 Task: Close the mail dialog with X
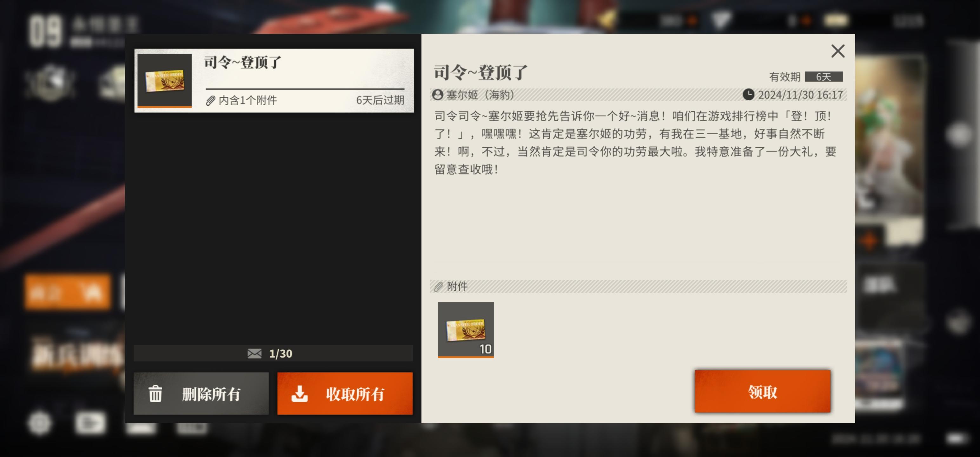tap(837, 51)
